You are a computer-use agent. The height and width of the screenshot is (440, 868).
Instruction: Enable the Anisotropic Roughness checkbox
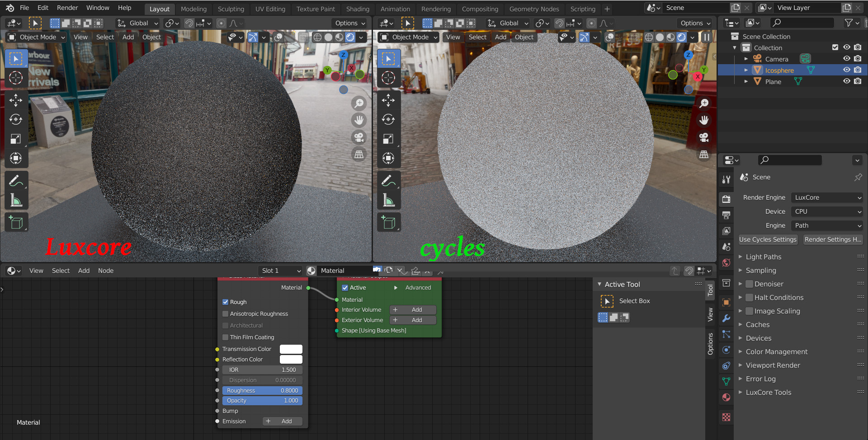click(x=226, y=314)
